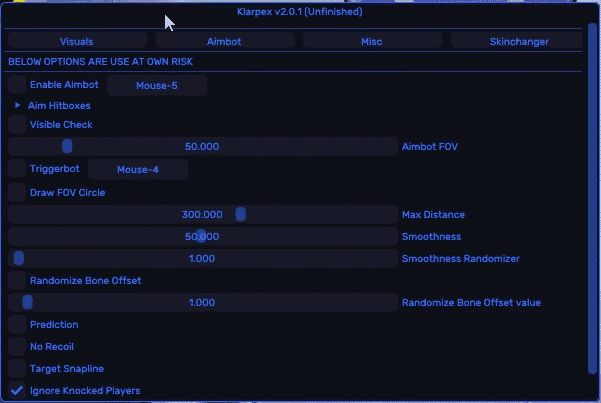Click the Aimbot FOV slider handle
The height and width of the screenshot is (403, 601).
click(x=67, y=146)
